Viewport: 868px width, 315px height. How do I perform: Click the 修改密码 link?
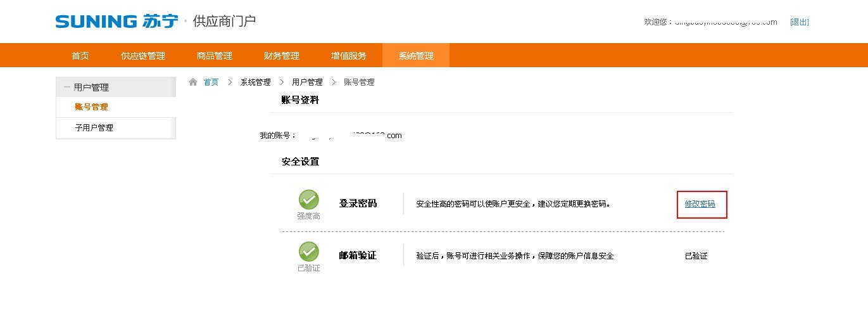[700, 204]
